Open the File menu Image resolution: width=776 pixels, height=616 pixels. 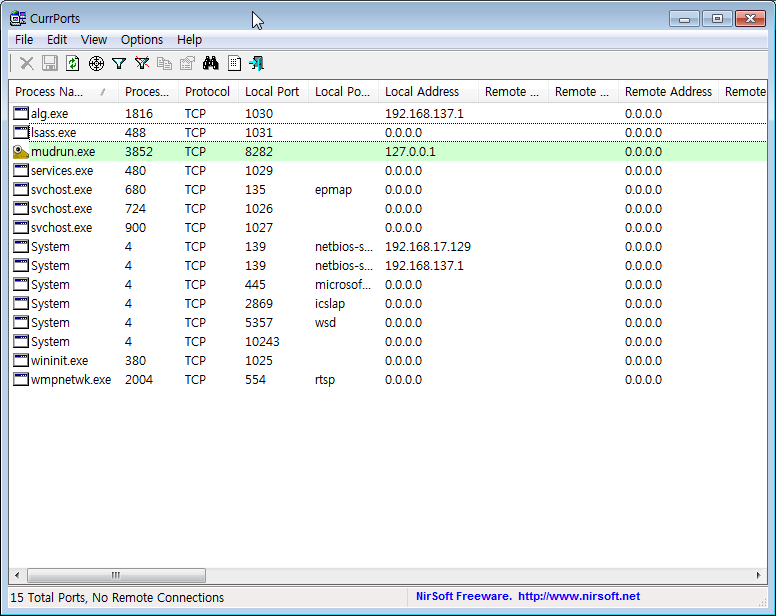24,40
